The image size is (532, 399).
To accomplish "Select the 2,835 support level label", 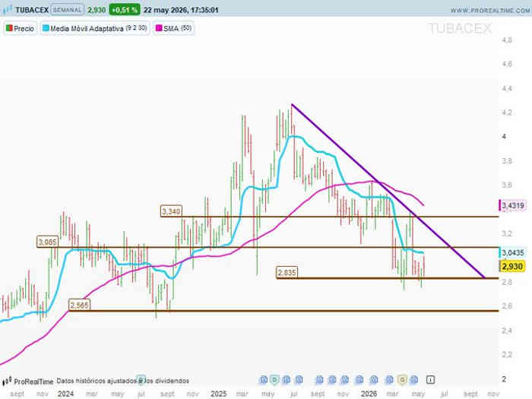I will click(x=287, y=272).
